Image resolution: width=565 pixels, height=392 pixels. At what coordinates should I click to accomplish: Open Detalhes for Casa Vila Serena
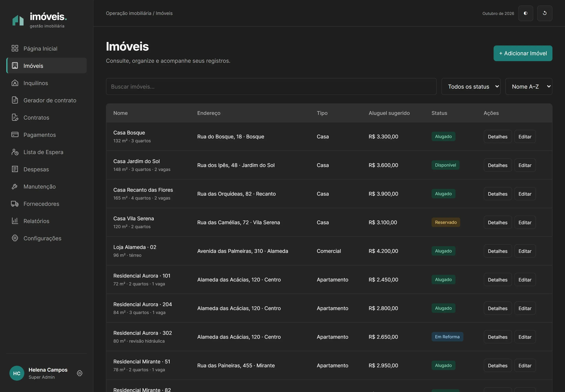pyautogui.click(x=497, y=222)
